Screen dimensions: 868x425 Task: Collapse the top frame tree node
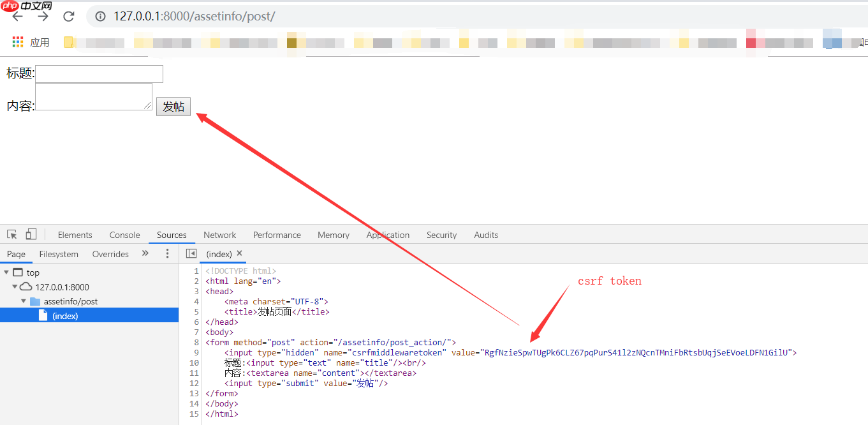[x=6, y=272]
